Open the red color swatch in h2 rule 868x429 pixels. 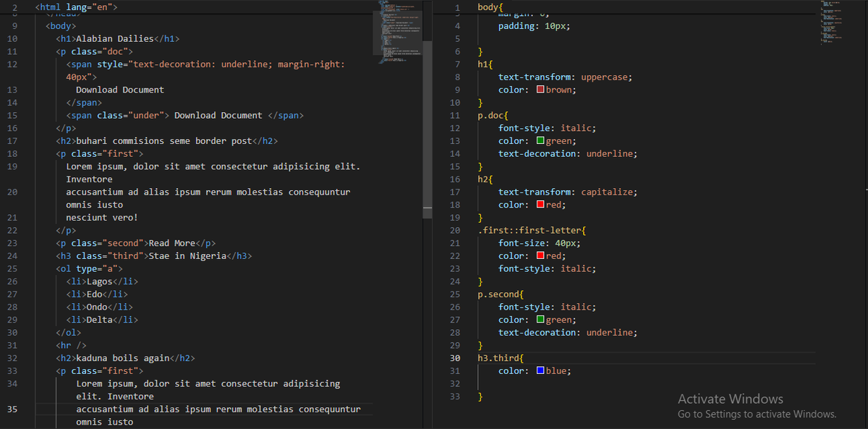540,205
